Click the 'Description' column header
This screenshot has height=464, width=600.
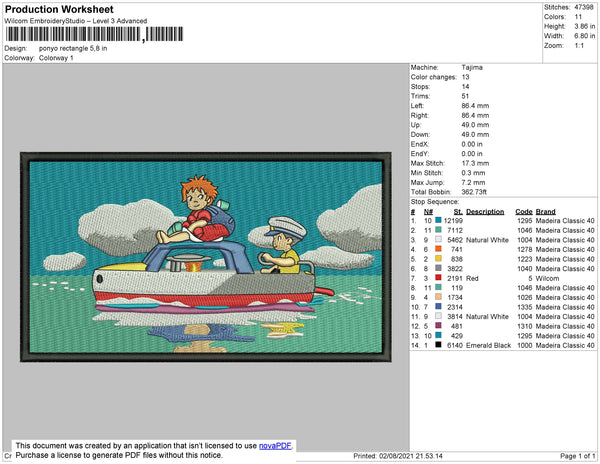point(485,212)
